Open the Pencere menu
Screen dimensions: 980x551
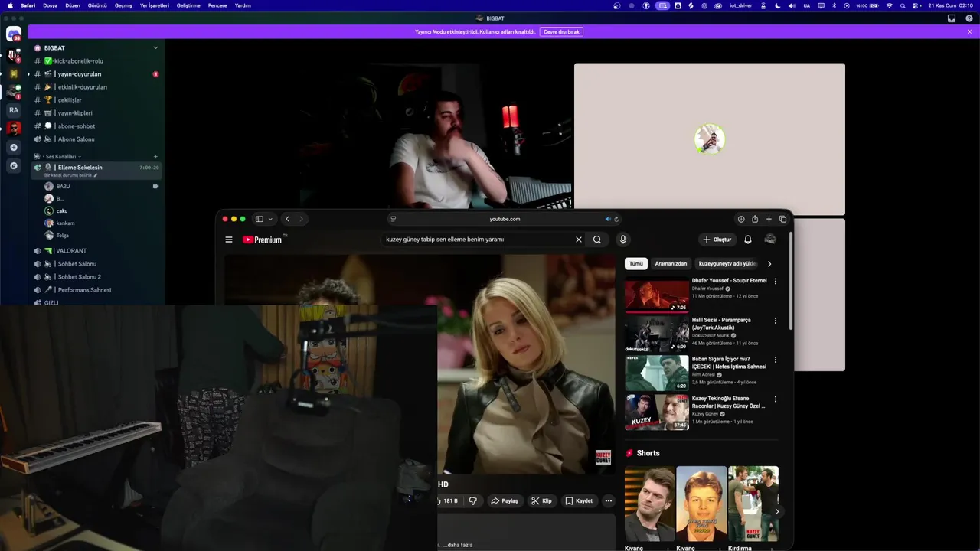coord(217,5)
